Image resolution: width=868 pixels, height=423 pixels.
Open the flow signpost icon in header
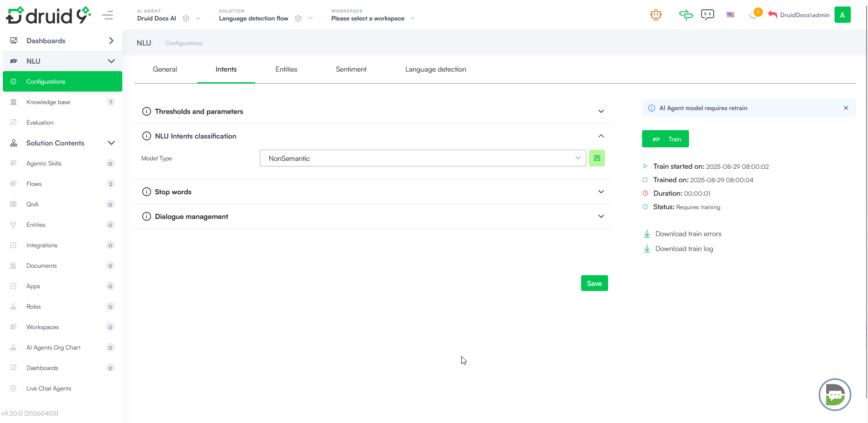point(686,15)
